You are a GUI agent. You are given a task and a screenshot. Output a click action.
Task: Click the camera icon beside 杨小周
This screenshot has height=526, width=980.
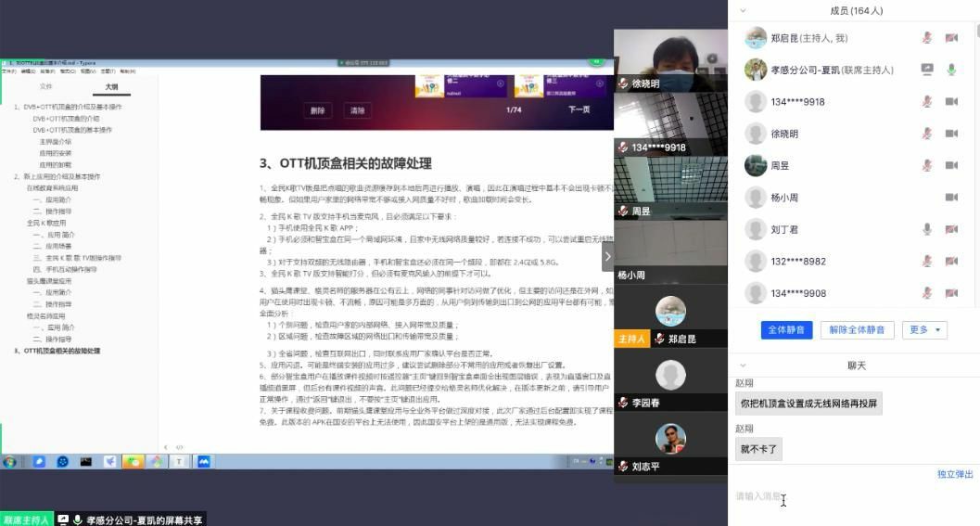pyautogui.click(x=951, y=198)
